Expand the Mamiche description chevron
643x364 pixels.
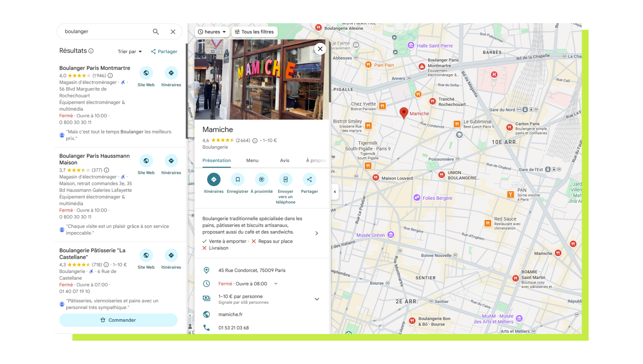click(317, 233)
